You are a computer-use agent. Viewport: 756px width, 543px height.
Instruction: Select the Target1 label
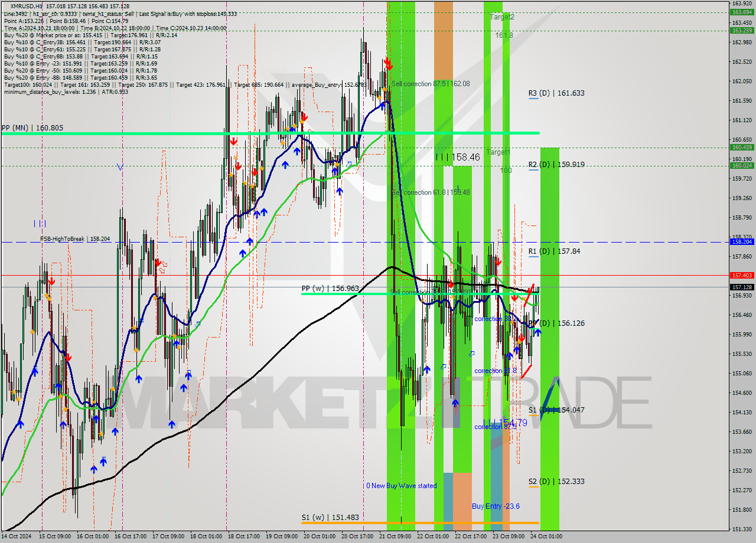498,152
